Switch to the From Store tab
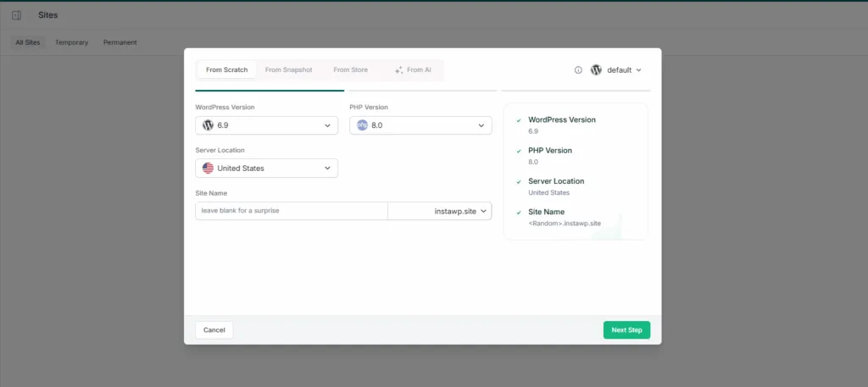 [x=350, y=70]
